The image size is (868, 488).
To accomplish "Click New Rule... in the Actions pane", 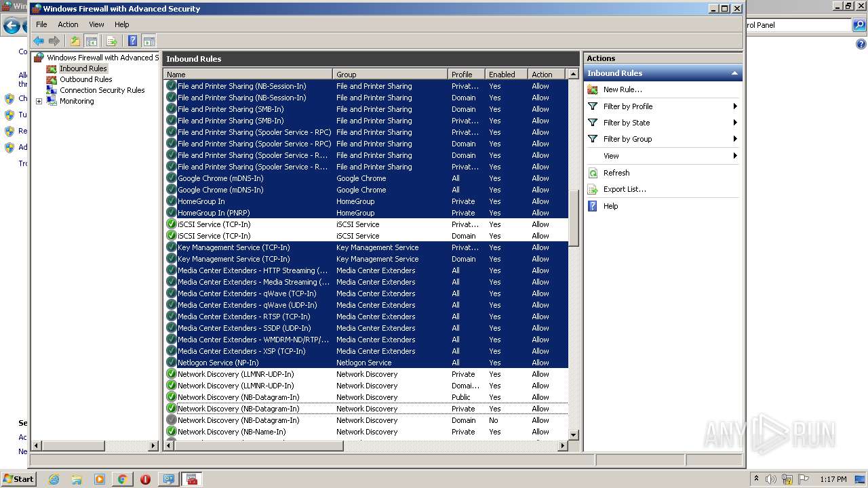I will coord(623,89).
